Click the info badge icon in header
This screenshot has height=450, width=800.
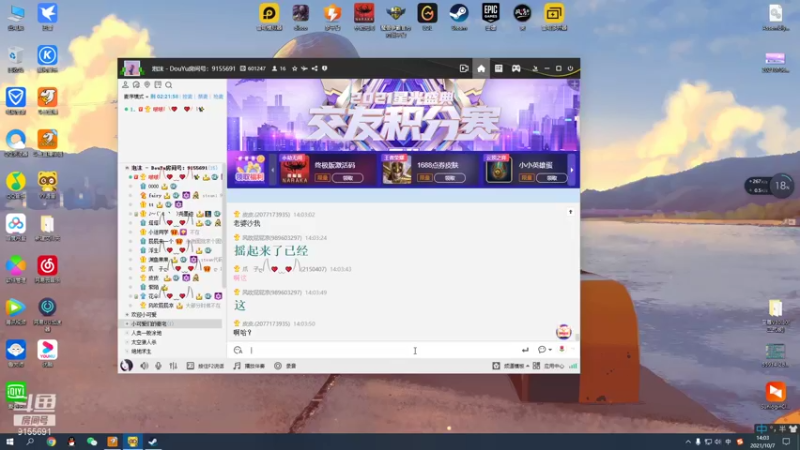click(x=324, y=68)
